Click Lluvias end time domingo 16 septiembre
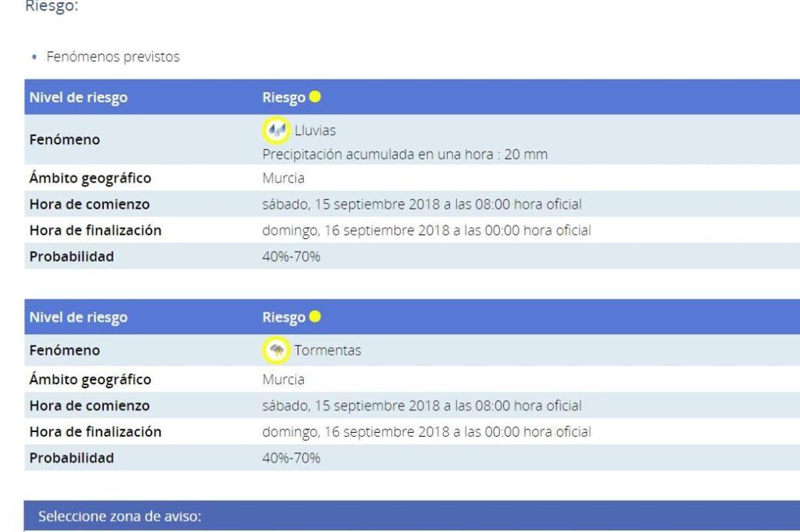 (427, 231)
